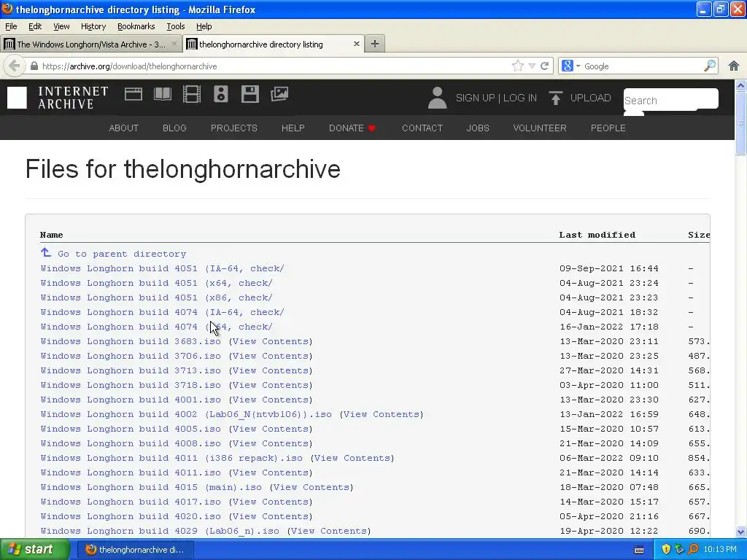The width and height of the screenshot is (747, 560).
Task: Click the Firefox back arrow button
Action: (15, 66)
